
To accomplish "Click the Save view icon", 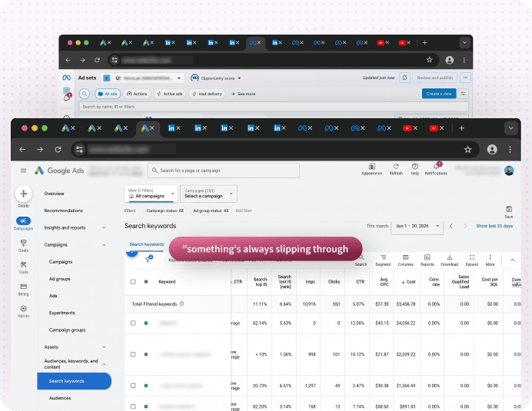I will 509,209.
